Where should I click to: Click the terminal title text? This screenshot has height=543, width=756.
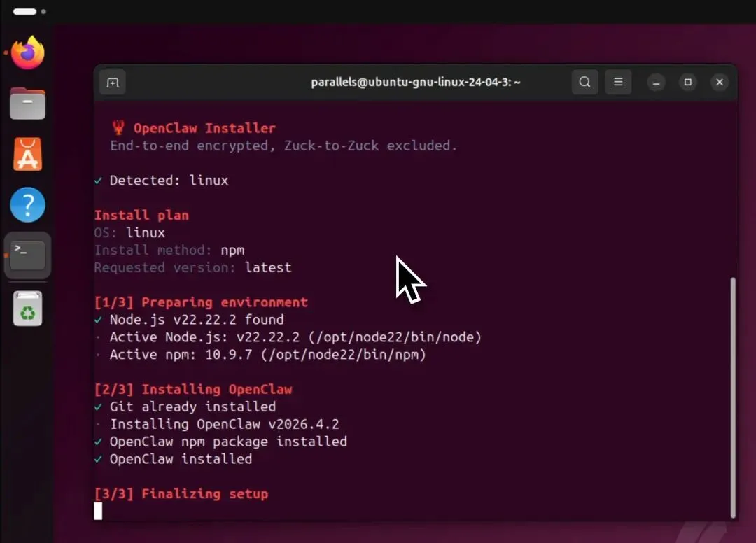416,83
